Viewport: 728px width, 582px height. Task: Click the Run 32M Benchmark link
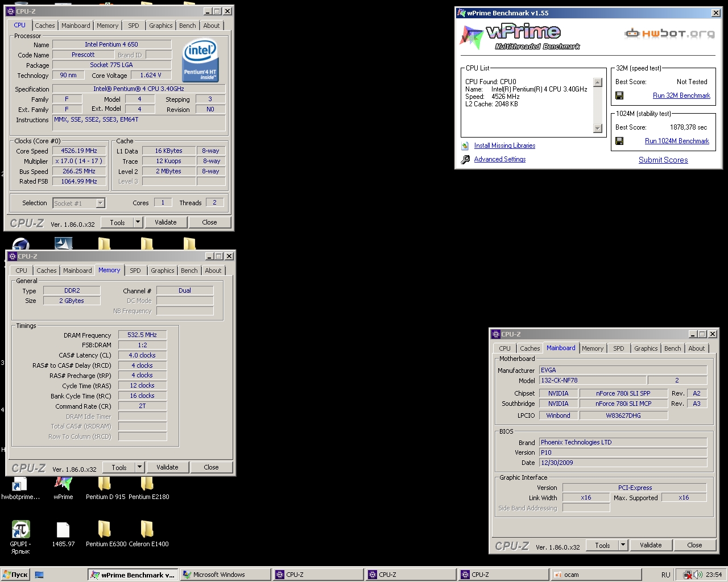[681, 95]
